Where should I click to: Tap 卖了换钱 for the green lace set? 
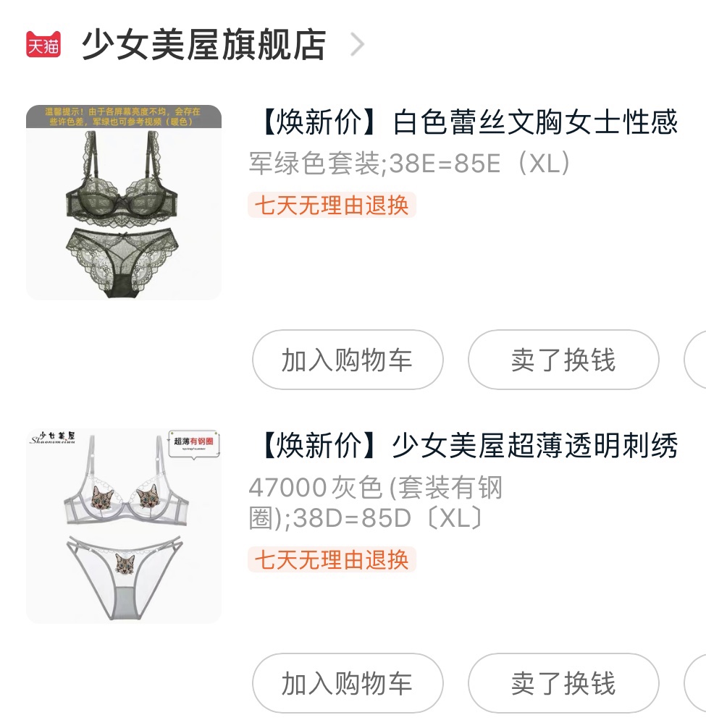563,360
